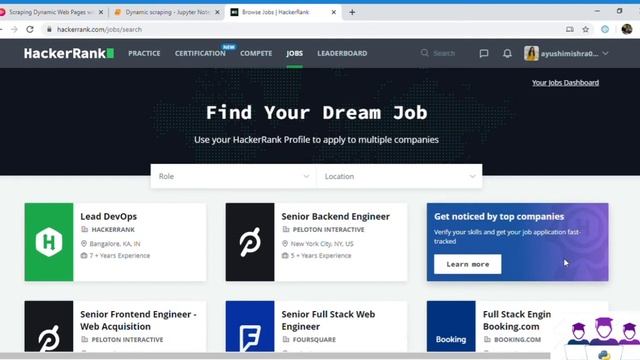The height and width of the screenshot is (360, 640).
Task: Click the browser extension icon
Action: (x=605, y=29)
